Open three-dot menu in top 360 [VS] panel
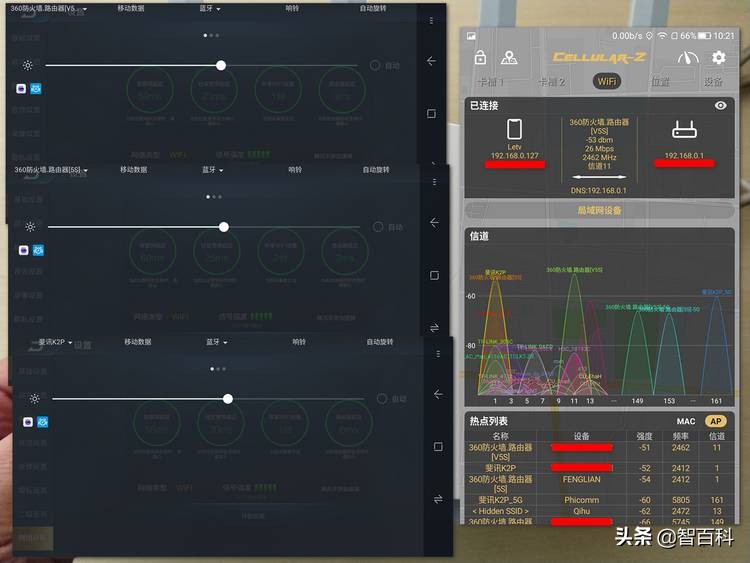Screen dimensions: 750x563 coord(431,21)
